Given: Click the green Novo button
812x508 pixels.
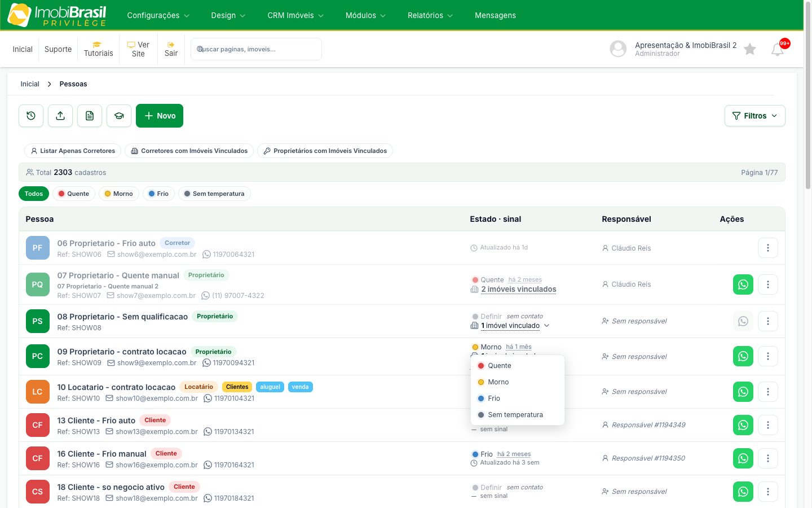Looking at the screenshot, I should [160, 116].
